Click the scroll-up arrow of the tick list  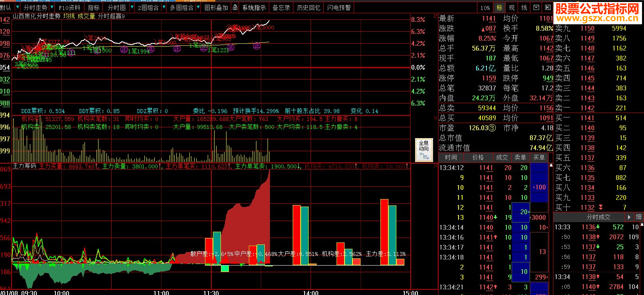pos(551,165)
